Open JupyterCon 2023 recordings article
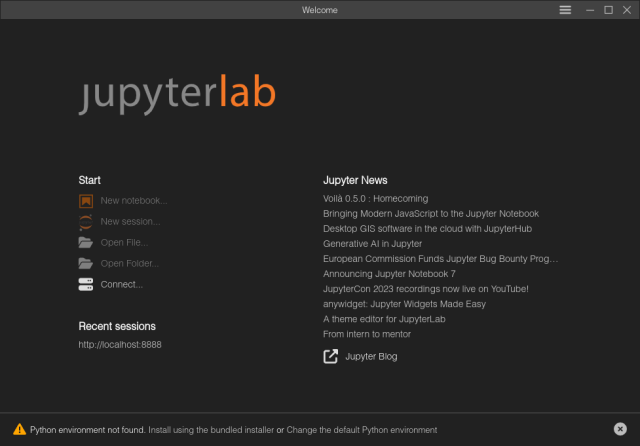Viewport: 640px width, 446px height. [x=426, y=289]
